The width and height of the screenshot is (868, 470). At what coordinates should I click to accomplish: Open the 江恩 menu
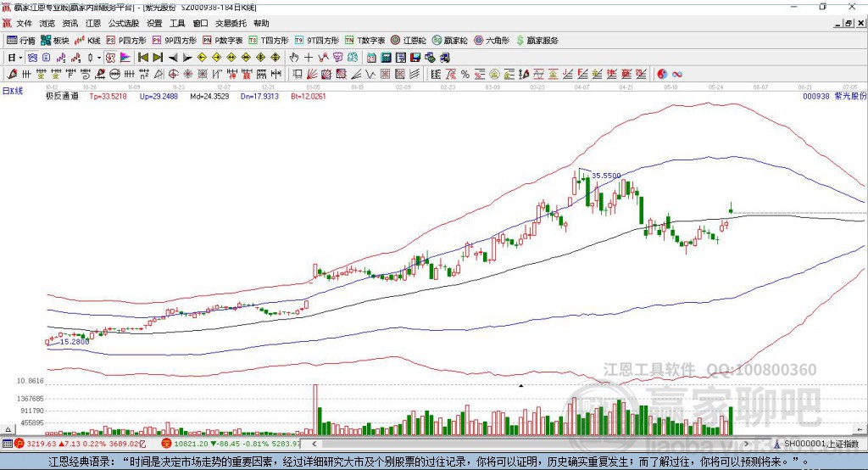tap(93, 23)
